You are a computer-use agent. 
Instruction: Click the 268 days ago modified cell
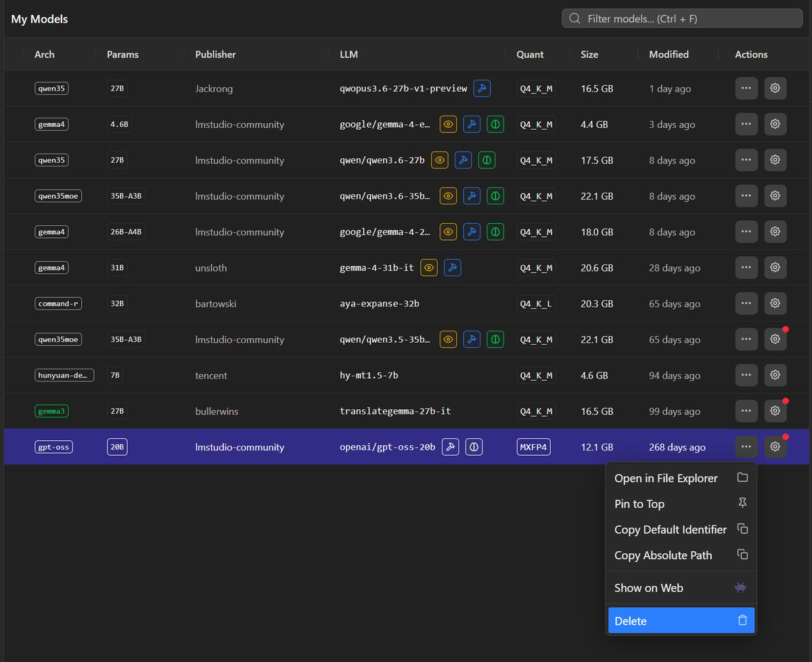click(x=677, y=447)
